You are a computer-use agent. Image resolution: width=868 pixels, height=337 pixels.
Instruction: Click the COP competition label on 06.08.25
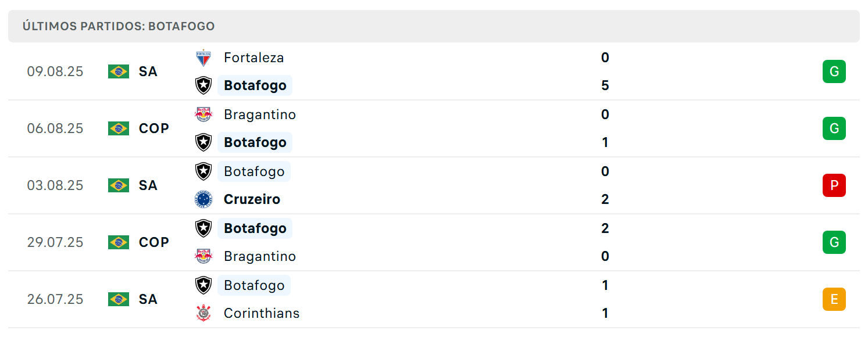[154, 128]
